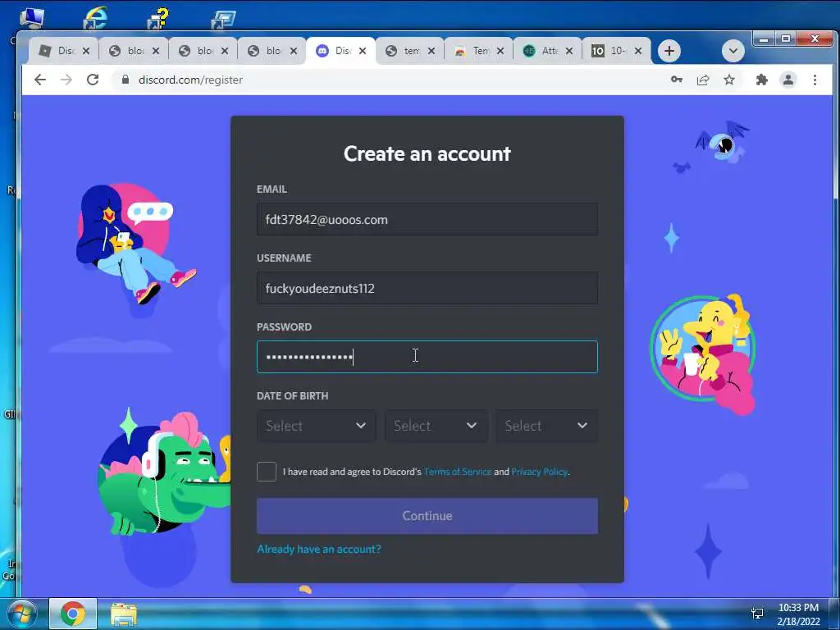840x630 pixels.
Task: Click the address bar URL
Action: pyautogui.click(x=190, y=80)
